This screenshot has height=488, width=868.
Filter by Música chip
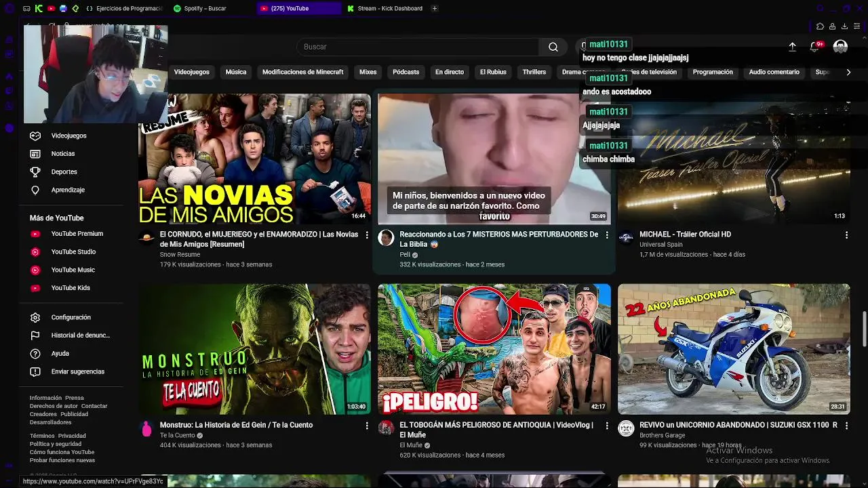[236, 72]
